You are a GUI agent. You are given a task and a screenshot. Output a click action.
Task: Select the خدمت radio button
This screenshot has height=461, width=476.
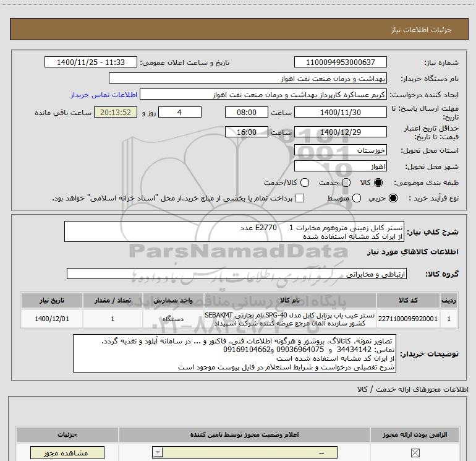(346, 183)
